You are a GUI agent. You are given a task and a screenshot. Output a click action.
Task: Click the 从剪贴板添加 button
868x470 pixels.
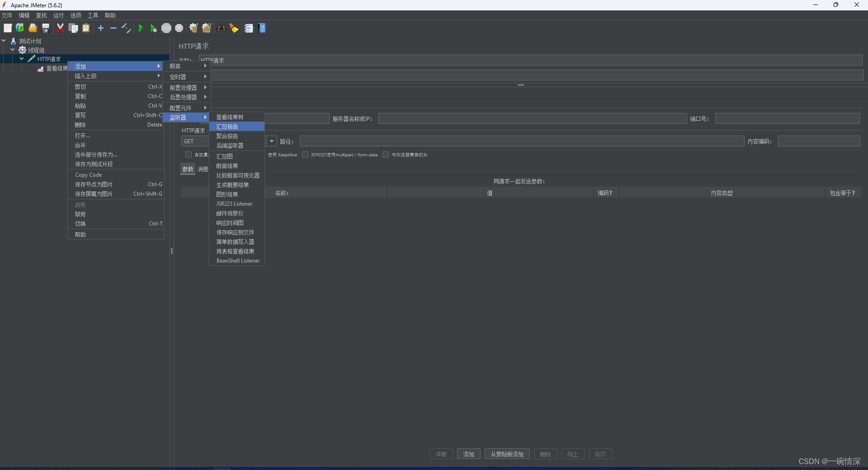click(x=507, y=454)
